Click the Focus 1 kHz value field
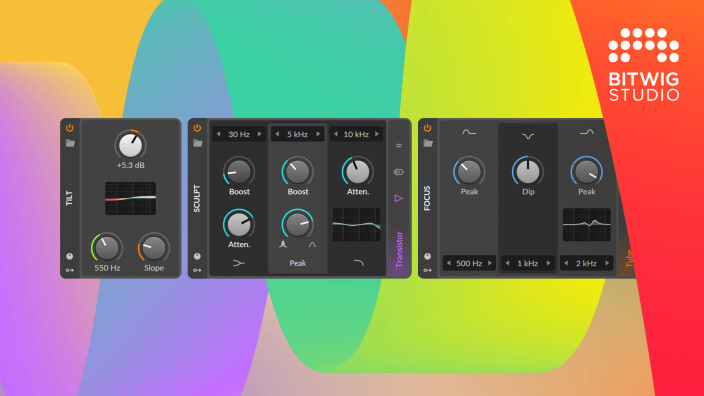 click(x=528, y=263)
